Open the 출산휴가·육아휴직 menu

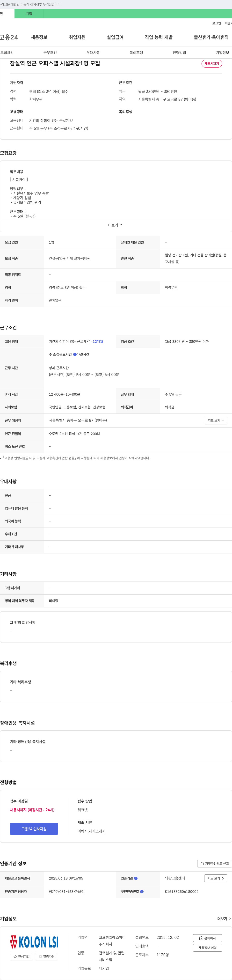[211, 37]
